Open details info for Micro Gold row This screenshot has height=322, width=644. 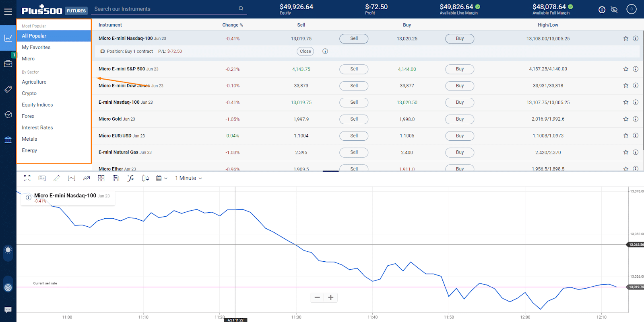click(x=636, y=119)
